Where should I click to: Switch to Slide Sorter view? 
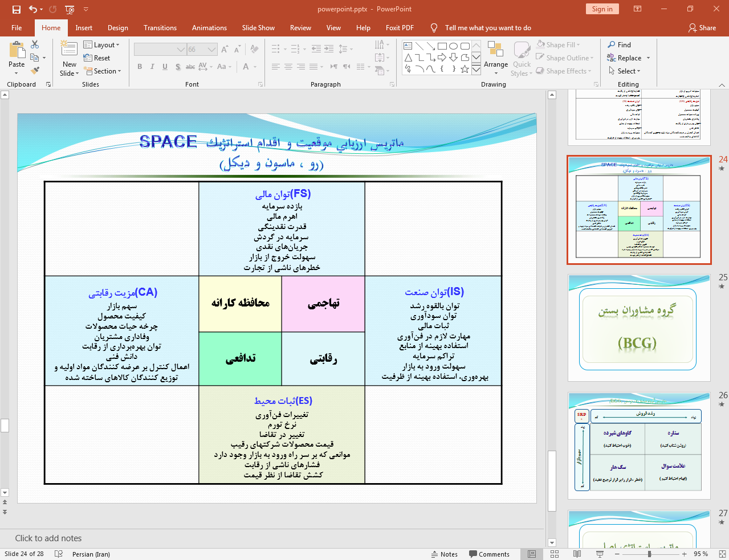coord(555,554)
